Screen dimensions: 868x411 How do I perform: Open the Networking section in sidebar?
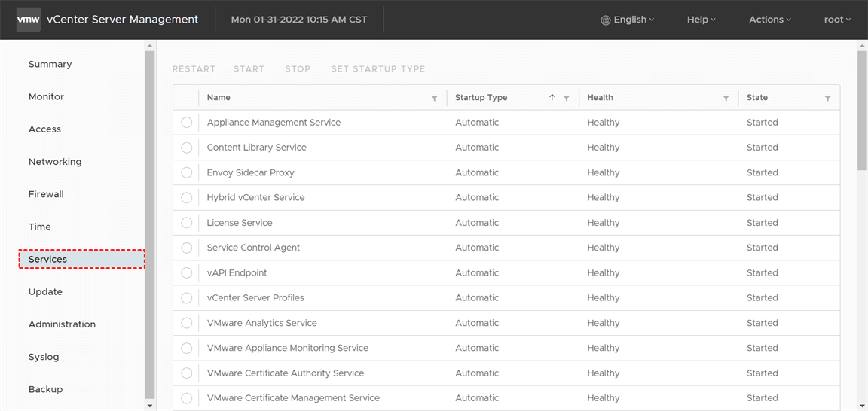pos(55,162)
